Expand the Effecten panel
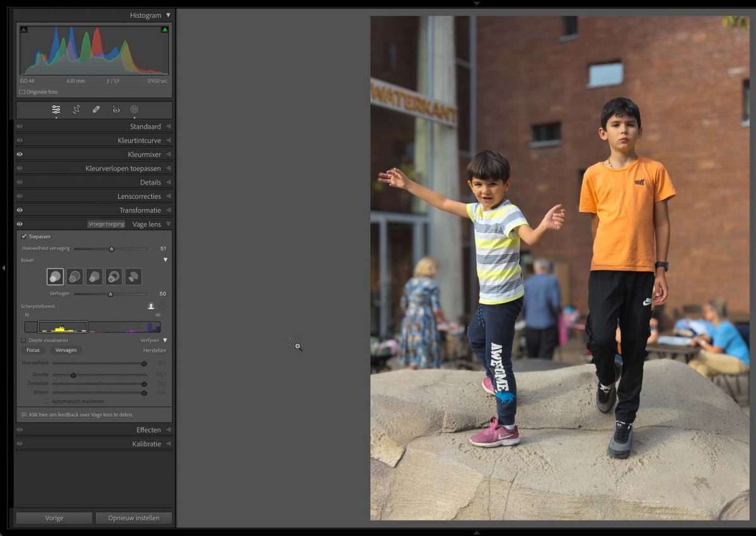The height and width of the screenshot is (536, 756). pos(148,430)
